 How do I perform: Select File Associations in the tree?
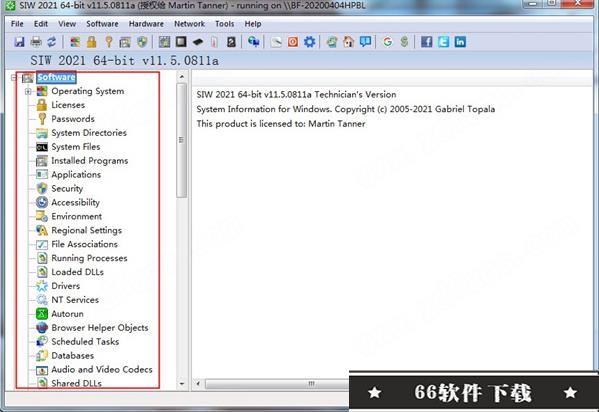pyautogui.click(x=84, y=244)
